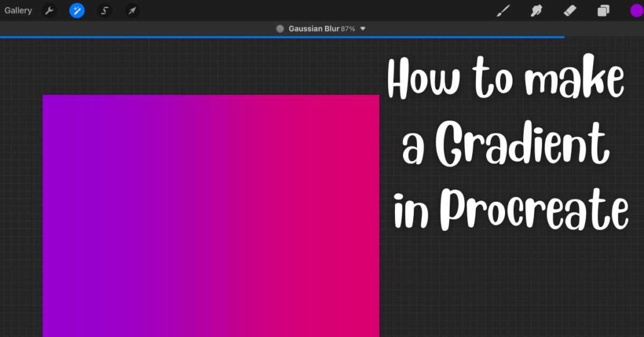Expand the Gaussian Blur dropdown arrow
Screen dimensions: 644x337
pyautogui.click(x=363, y=29)
